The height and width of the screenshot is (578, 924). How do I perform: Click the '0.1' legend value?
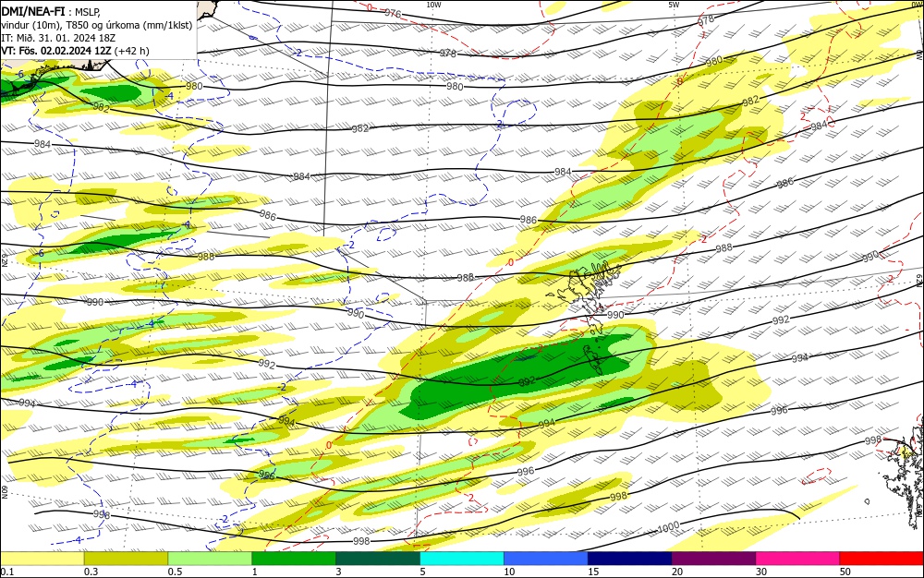6,572
